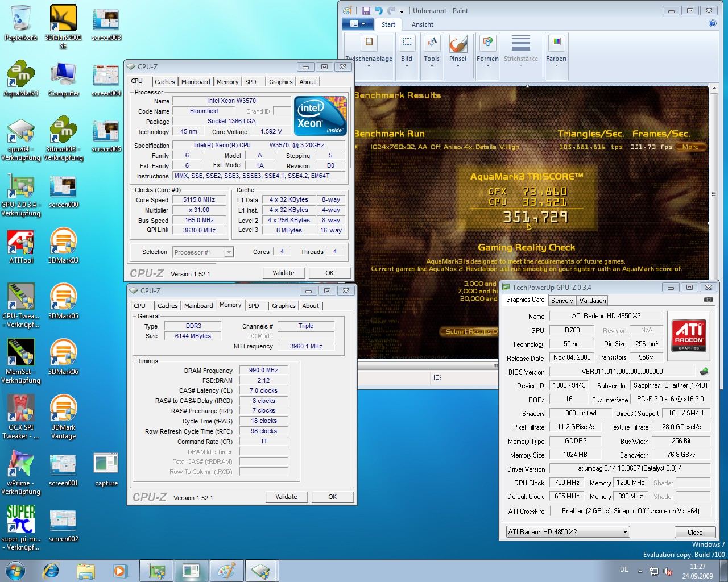Viewport: 728px width, 582px height.
Task: Open Internet Explorer from the taskbar
Action: (x=52, y=570)
